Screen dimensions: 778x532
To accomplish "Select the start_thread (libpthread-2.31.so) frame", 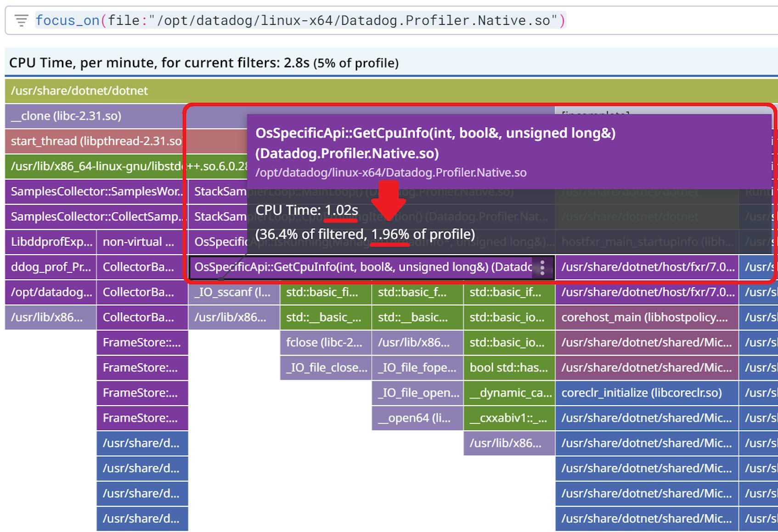I will tap(92, 141).
